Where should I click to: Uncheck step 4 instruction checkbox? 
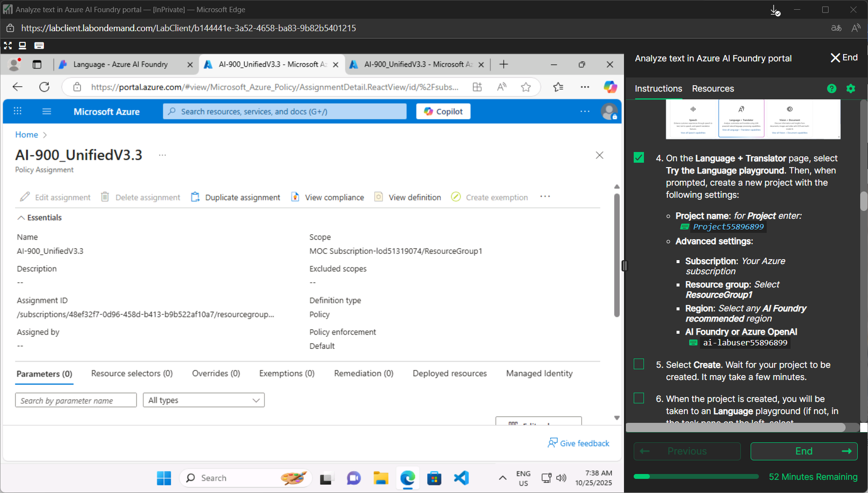coord(639,158)
